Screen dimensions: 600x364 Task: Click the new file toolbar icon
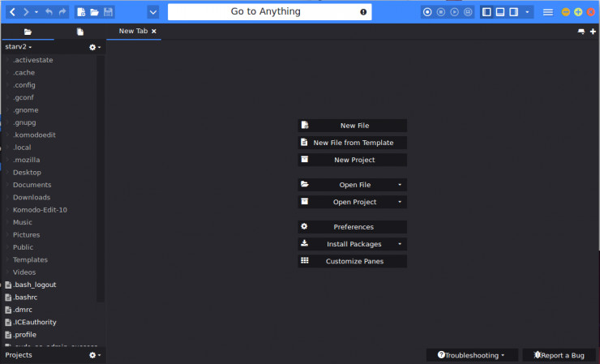[82, 12]
